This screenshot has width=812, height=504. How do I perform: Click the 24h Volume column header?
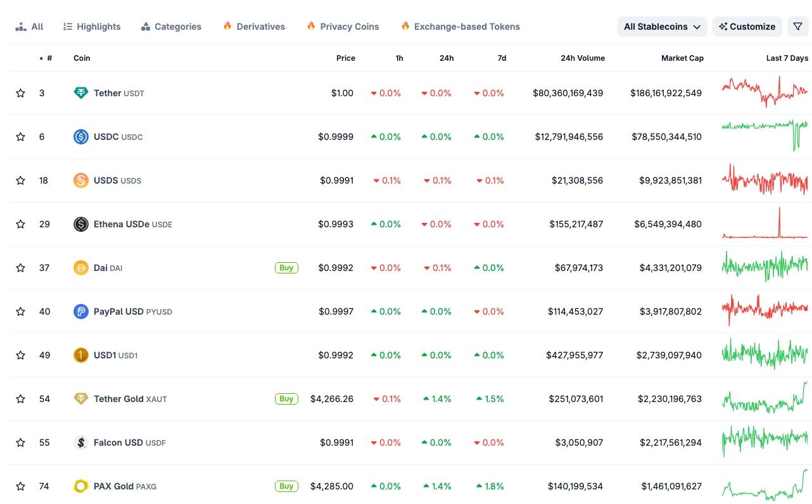click(x=583, y=58)
